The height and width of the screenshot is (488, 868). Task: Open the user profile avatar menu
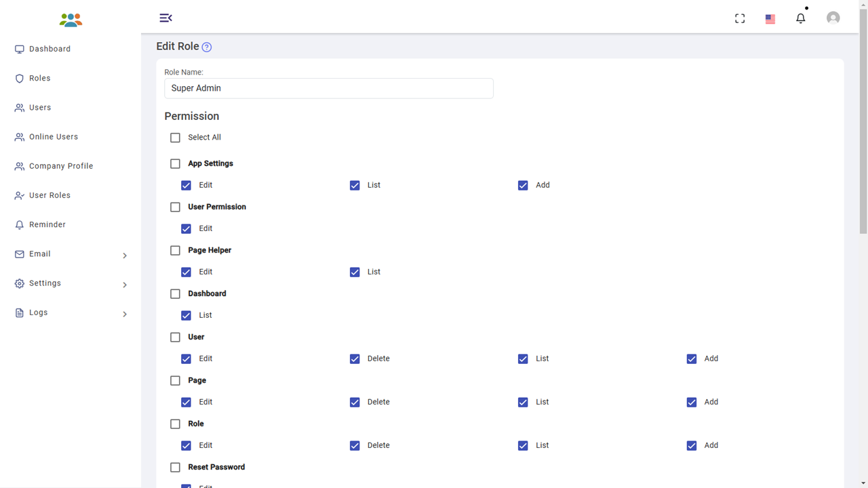(x=833, y=18)
